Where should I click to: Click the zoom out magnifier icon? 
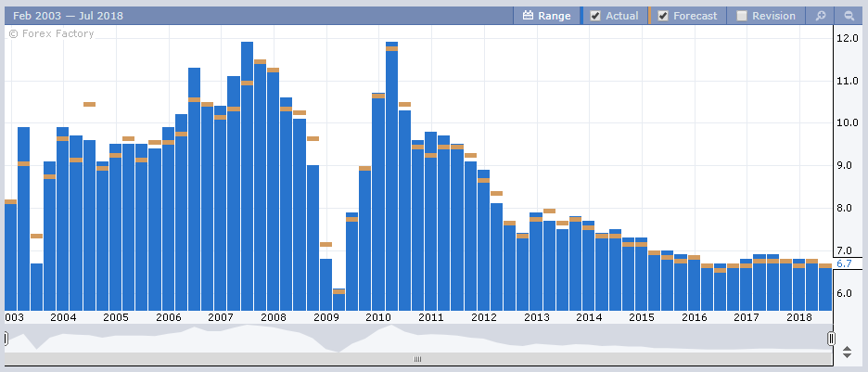click(x=849, y=16)
